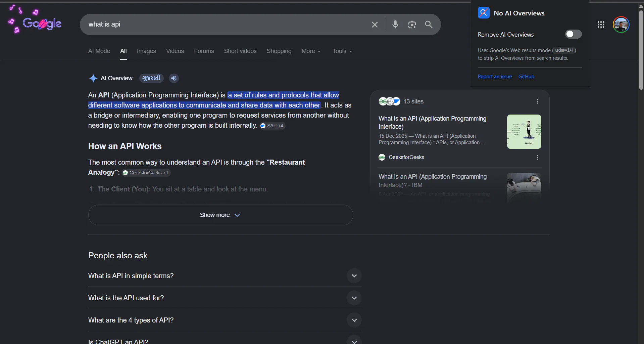Image resolution: width=644 pixels, height=344 pixels.
Task: Click the magnifier search button
Action: click(429, 24)
